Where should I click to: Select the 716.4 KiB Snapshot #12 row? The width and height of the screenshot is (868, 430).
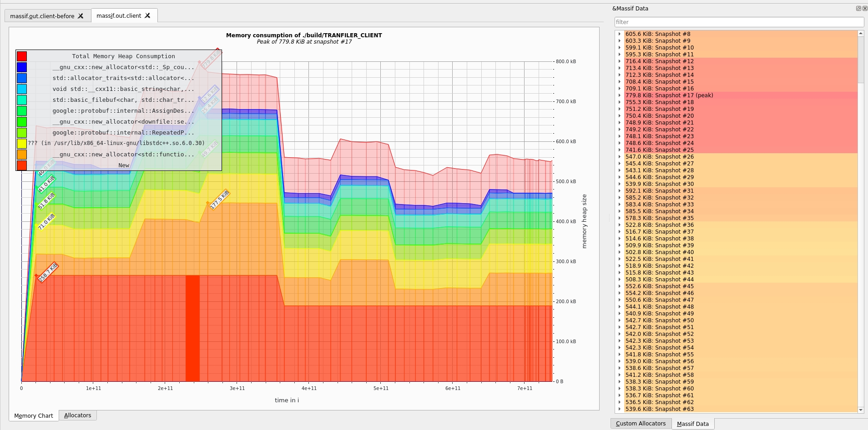click(659, 61)
